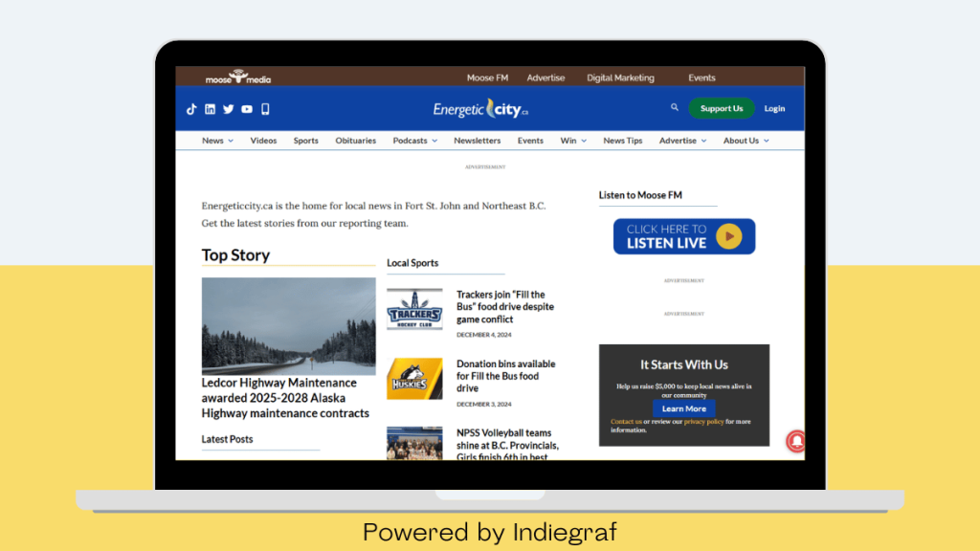The height and width of the screenshot is (551, 980).
Task: Expand the Podcasts dropdown menu
Action: tap(414, 141)
